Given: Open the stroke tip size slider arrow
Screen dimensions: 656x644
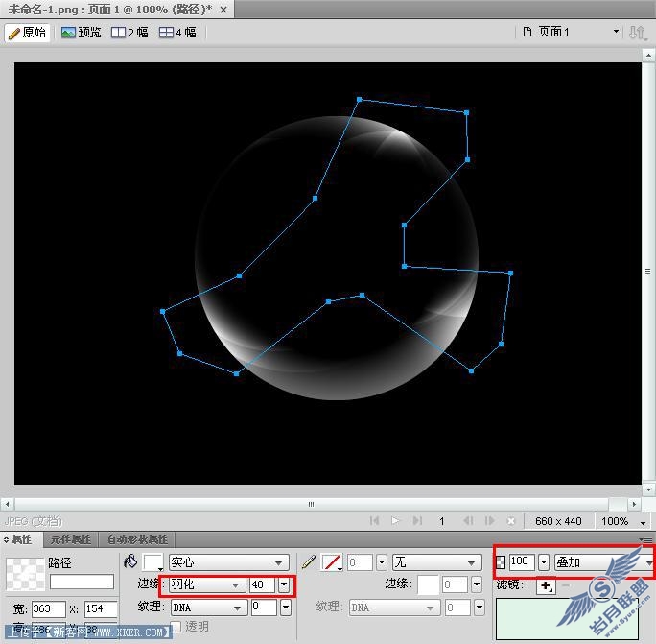Looking at the screenshot, I should (382, 562).
